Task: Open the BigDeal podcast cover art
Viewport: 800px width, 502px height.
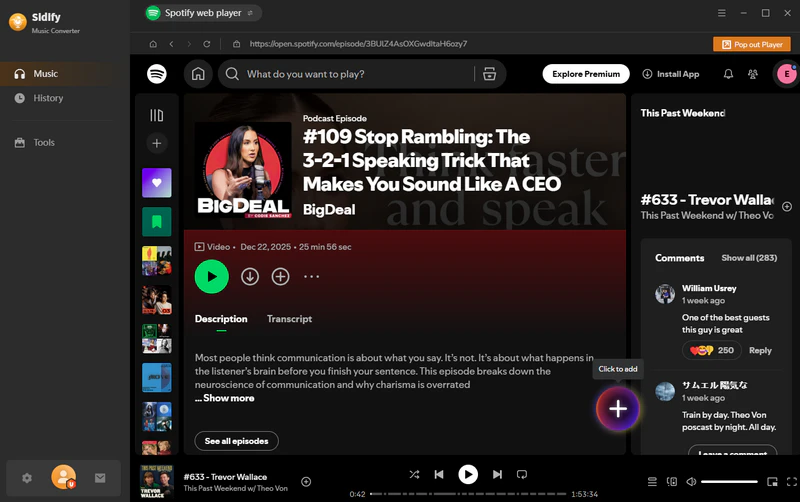Action: point(243,170)
